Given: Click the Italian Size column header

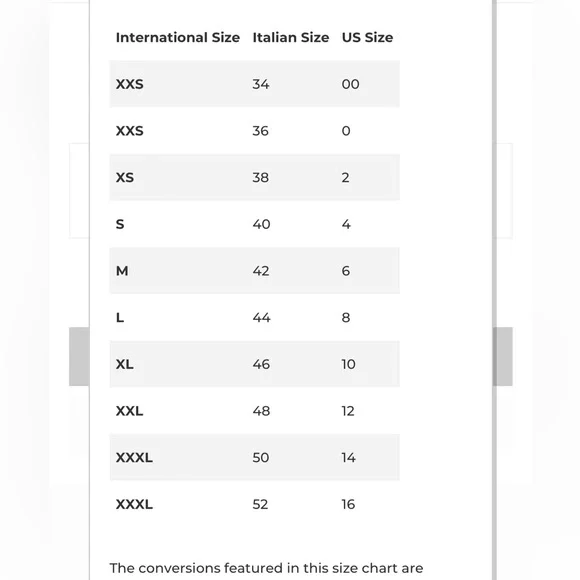Looking at the screenshot, I should (291, 37).
